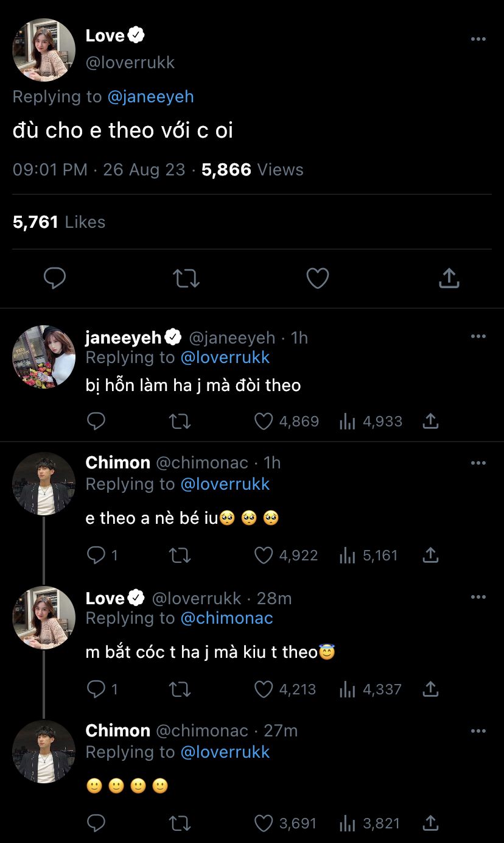The height and width of the screenshot is (843, 504).
Task: Open Love's profile picture at top
Action: coord(44,49)
